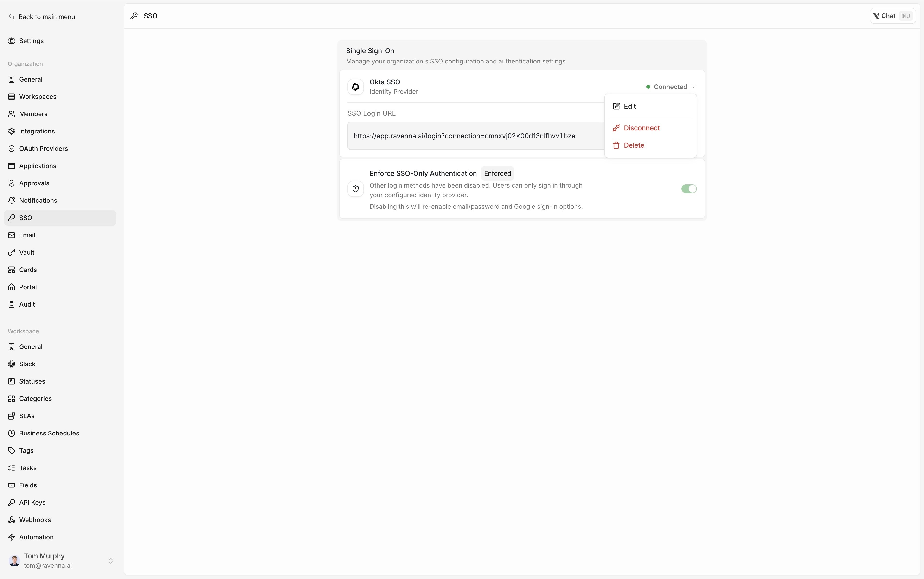Screen dimensions: 924x579
Task: Click the Tasks checklist icon
Action: point(12,468)
